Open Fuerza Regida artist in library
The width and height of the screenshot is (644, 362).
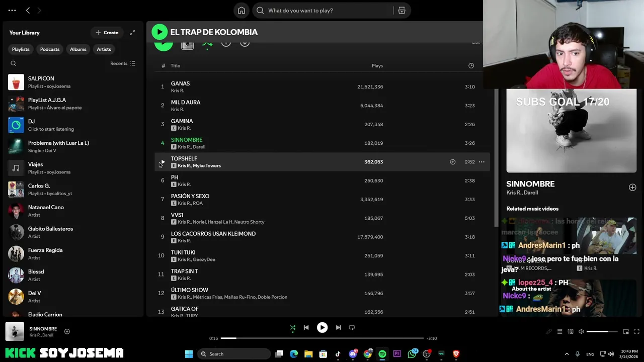point(73,253)
